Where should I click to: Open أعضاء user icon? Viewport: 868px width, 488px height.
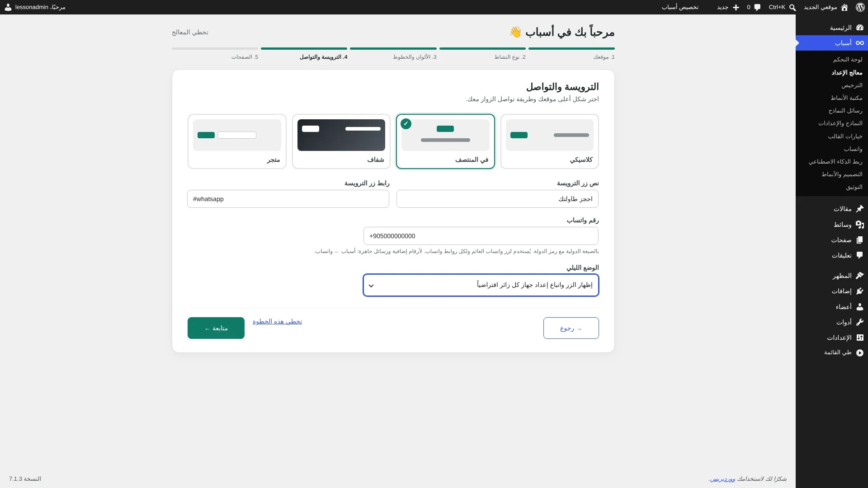(x=860, y=307)
